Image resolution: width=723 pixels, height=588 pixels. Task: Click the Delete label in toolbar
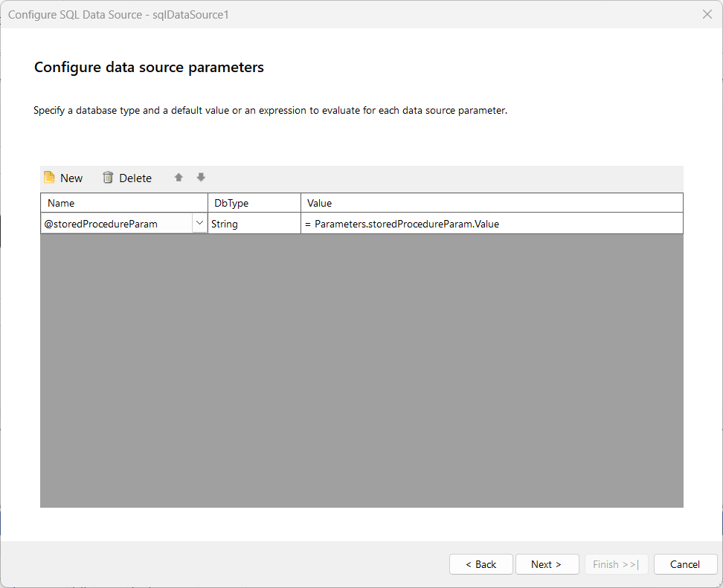(135, 178)
